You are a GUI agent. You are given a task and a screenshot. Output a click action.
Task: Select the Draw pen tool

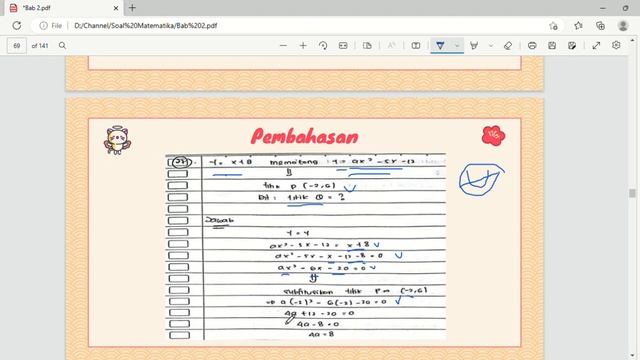coord(440,45)
